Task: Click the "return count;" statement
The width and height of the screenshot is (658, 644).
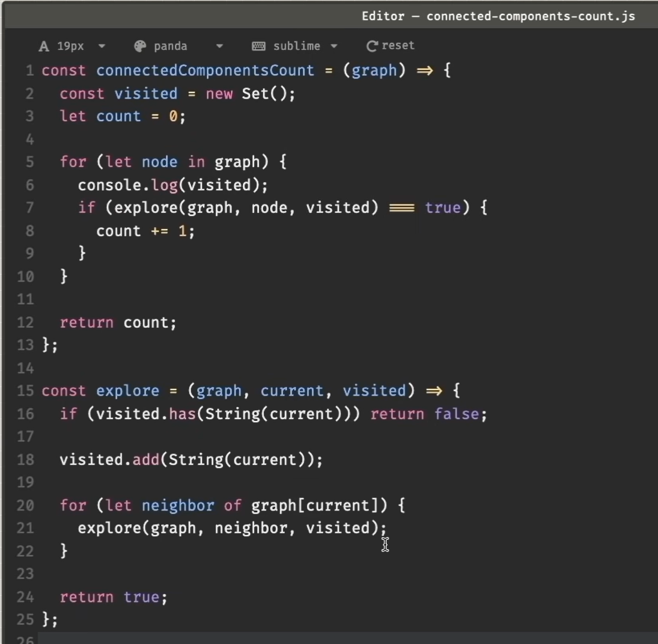Action: 118,323
